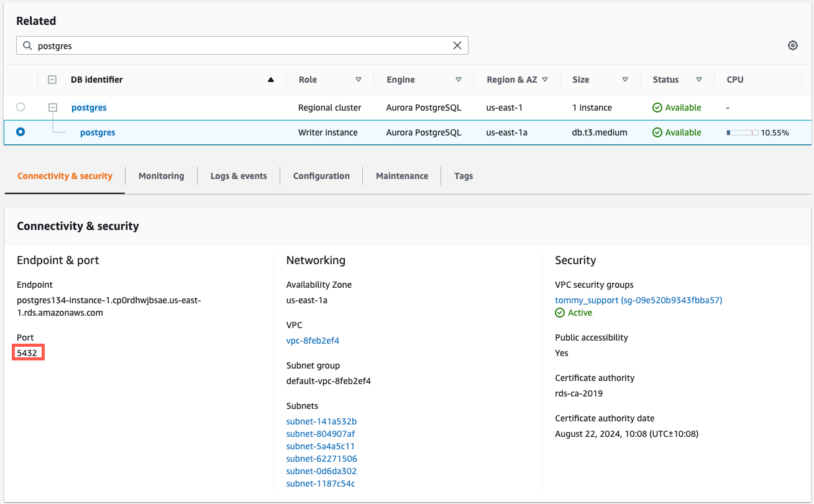
Task: Click the us-east-1a region cell in table
Action: 506,132
